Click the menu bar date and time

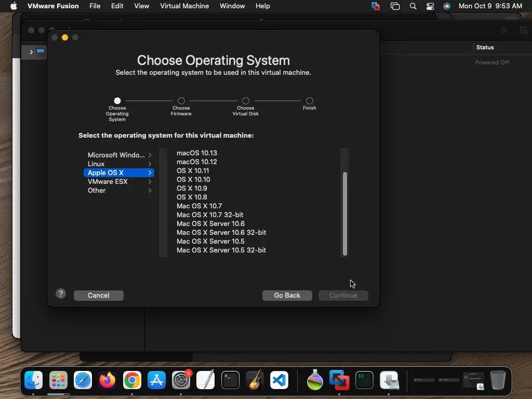tap(490, 6)
